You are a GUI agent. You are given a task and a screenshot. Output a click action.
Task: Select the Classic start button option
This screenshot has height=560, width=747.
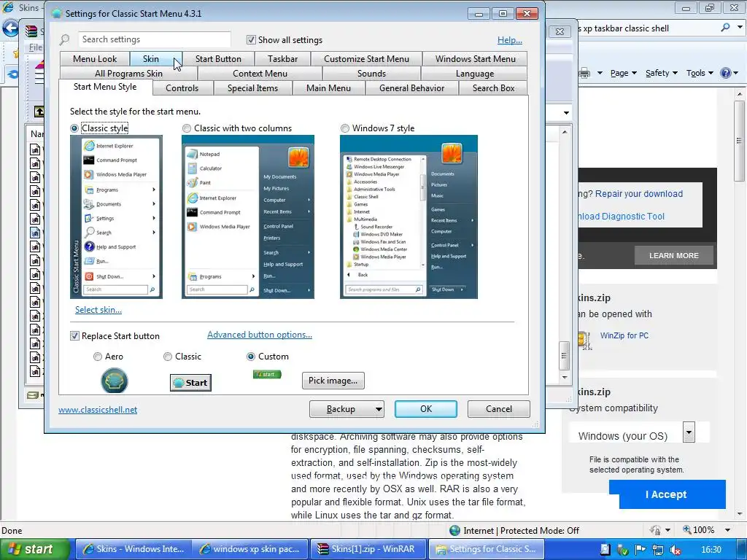coord(168,356)
